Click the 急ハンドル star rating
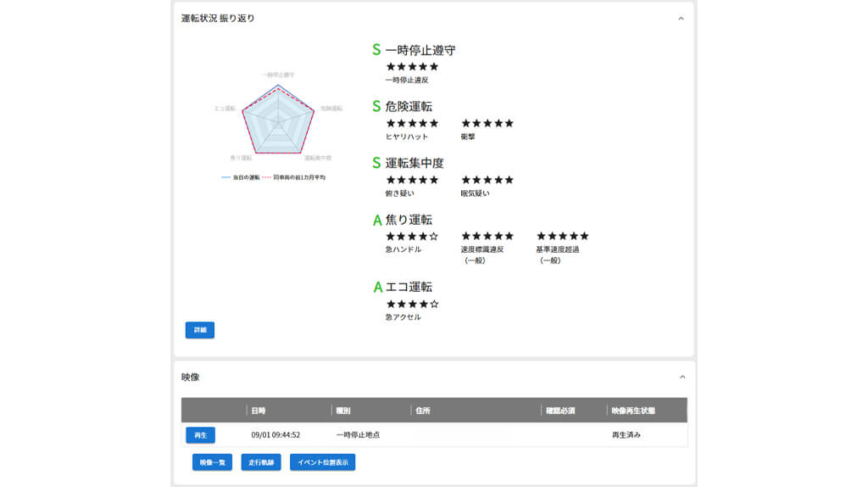Screen dimensions: 868x487 [x=413, y=237]
